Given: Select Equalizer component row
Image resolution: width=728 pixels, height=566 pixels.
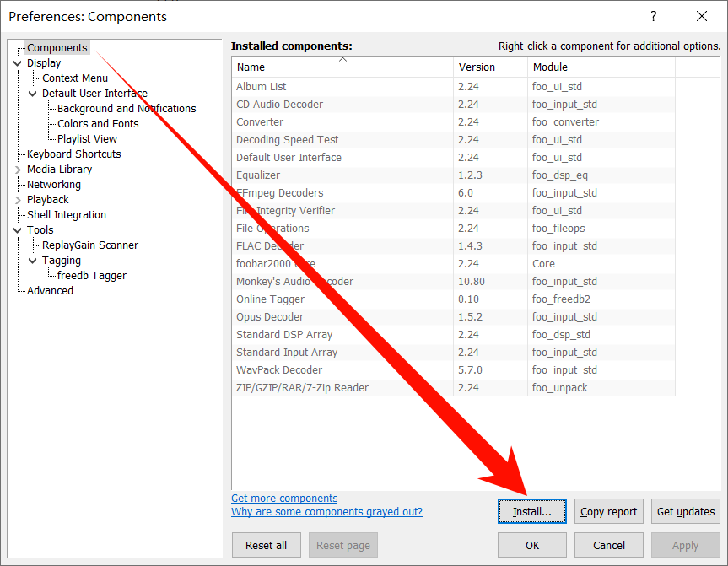Looking at the screenshot, I should click(453, 175).
